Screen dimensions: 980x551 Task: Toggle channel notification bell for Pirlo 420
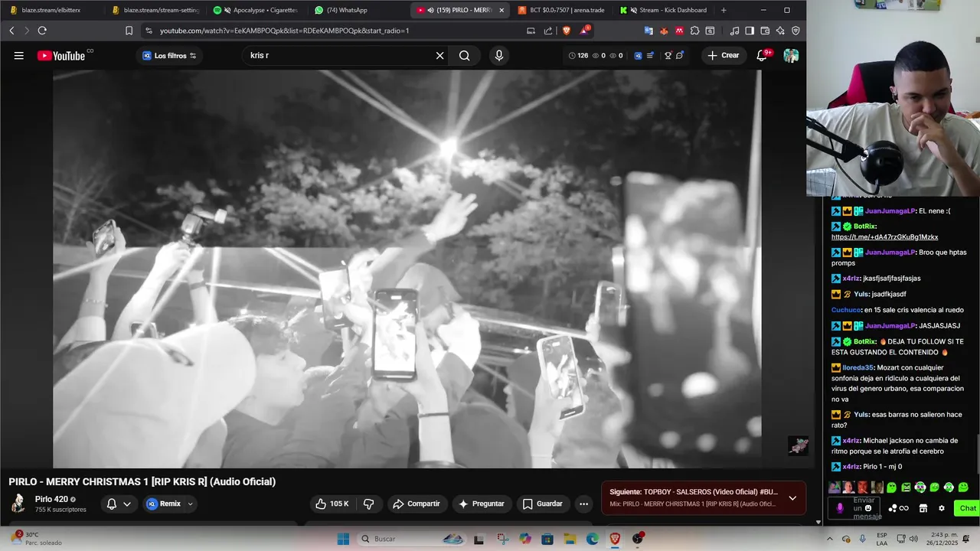pyautogui.click(x=112, y=504)
